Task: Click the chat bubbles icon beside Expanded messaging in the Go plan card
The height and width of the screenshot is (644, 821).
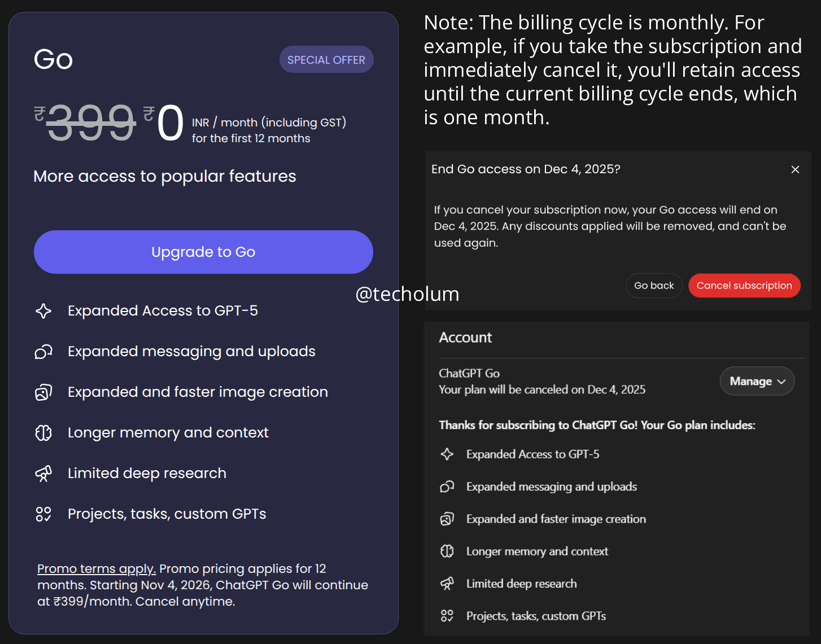Action: coord(43,352)
